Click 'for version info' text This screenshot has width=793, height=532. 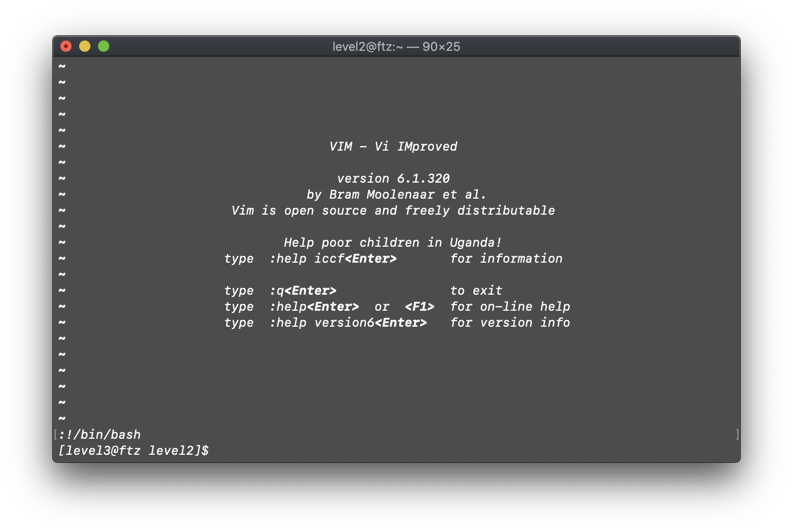(510, 322)
